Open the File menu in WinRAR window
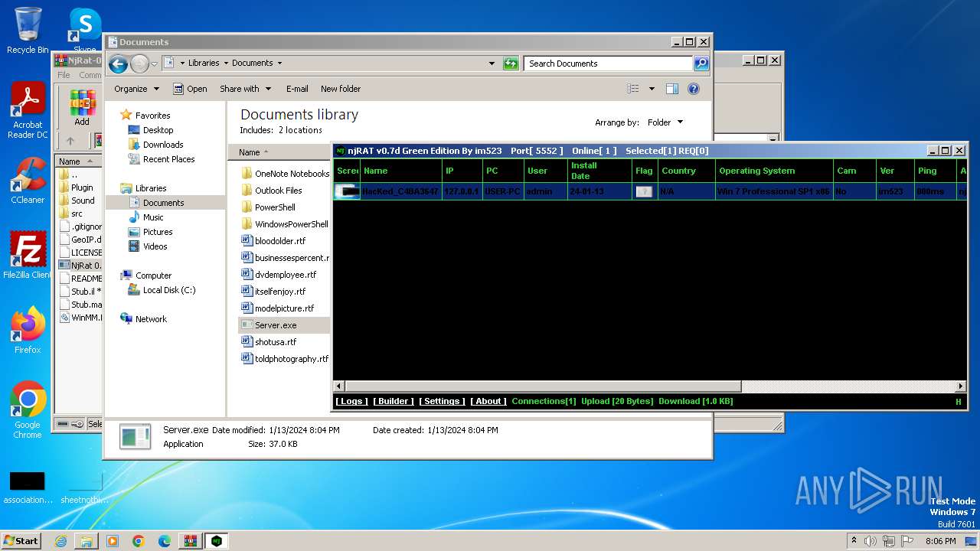 (64, 75)
